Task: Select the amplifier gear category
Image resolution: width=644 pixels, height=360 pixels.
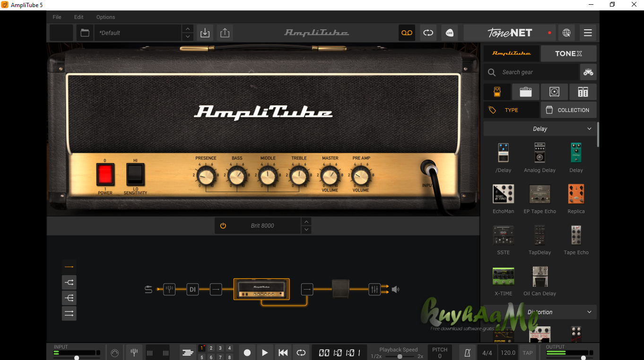Action: [x=526, y=92]
